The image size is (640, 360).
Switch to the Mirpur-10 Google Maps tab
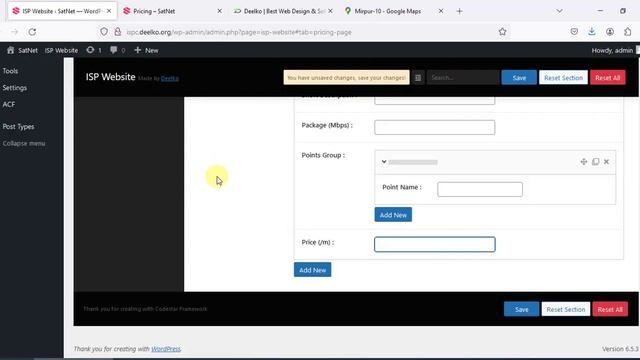388,11
